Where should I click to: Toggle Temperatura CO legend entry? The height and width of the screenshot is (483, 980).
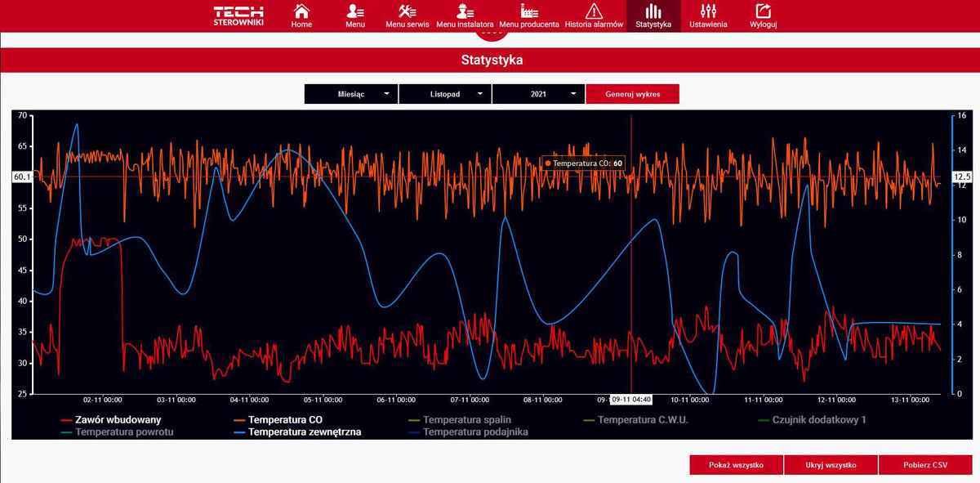coord(285,419)
